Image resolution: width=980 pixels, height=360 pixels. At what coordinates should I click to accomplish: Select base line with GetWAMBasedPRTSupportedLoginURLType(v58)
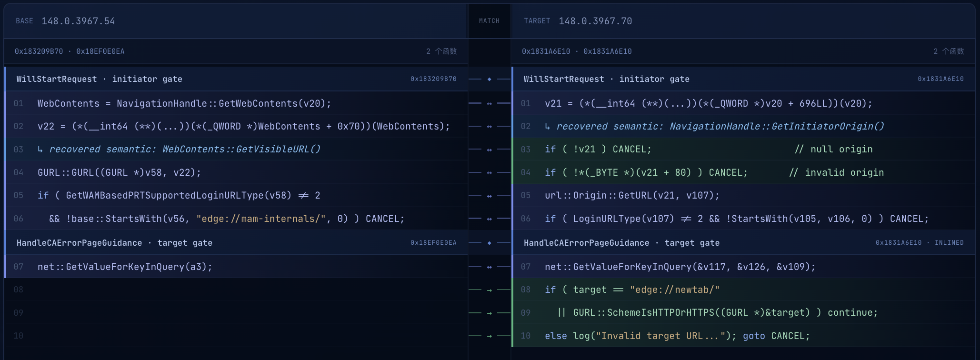click(x=236, y=195)
